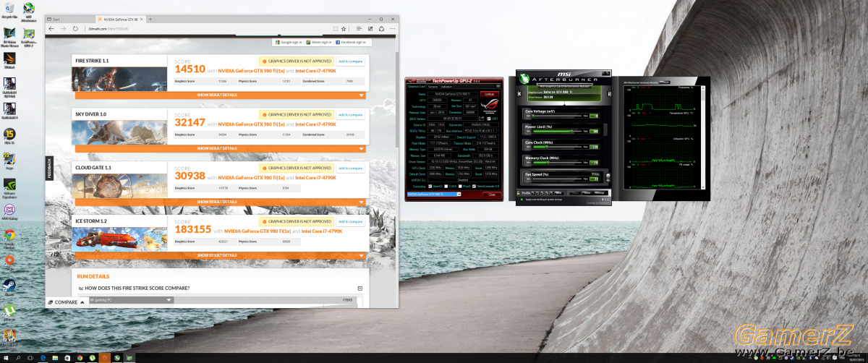868x363 pixels.
Task: Toggle Afterburner fan speed Auto button
Action: click(x=595, y=174)
